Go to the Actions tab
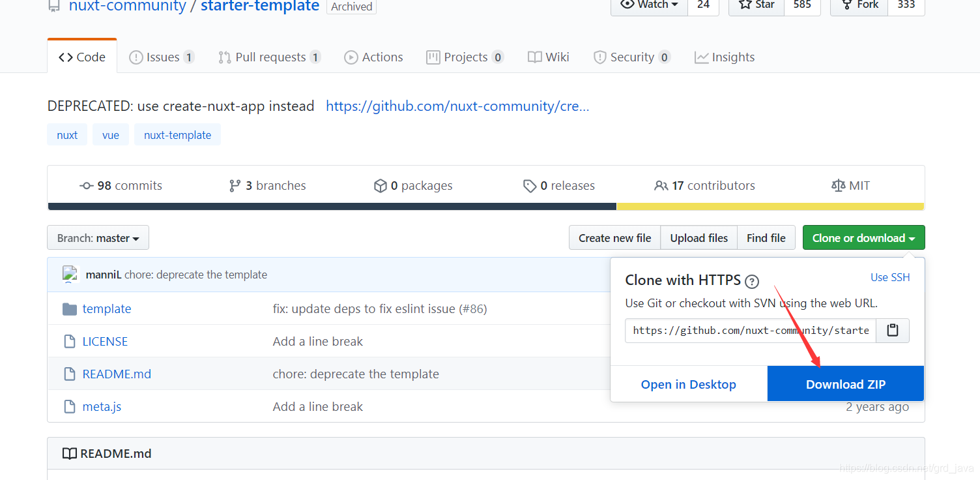Screen dimensions: 980x480 pos(373,57)
